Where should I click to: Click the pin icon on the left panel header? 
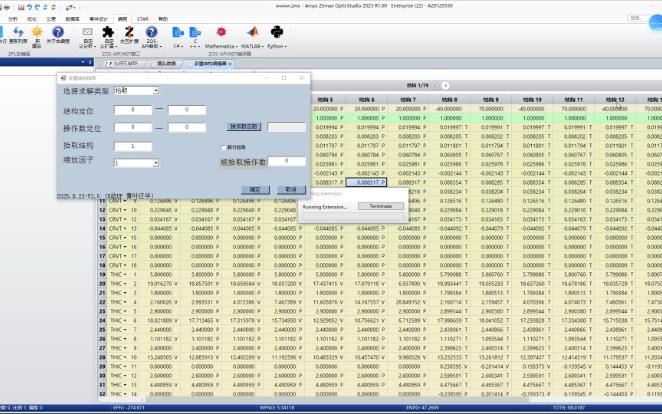pos(90,62)
